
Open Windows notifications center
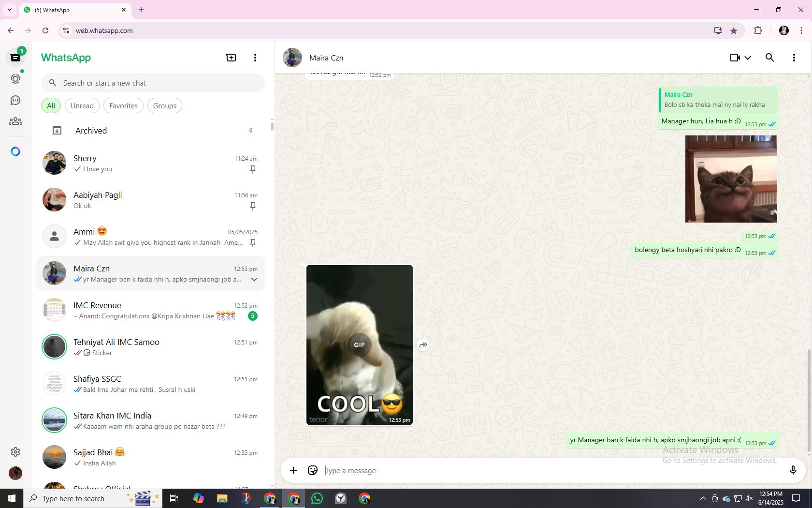[796, 498]
